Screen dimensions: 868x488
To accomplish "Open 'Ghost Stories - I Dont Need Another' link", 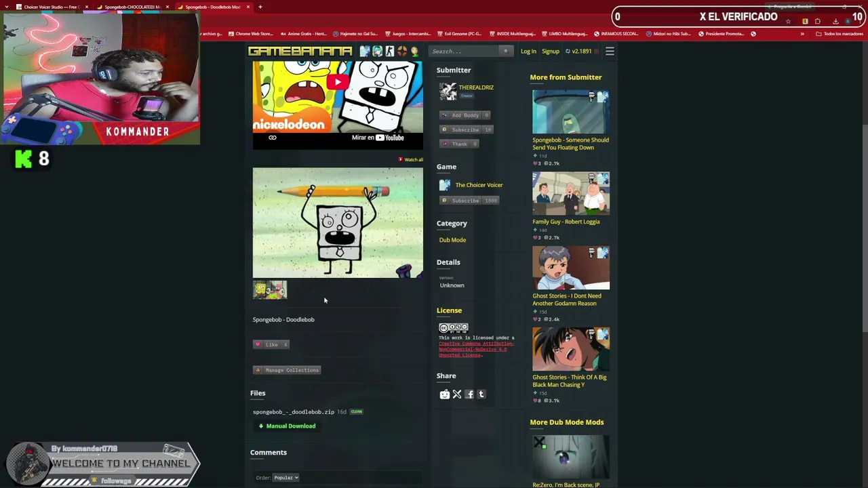I will (567, 300).
